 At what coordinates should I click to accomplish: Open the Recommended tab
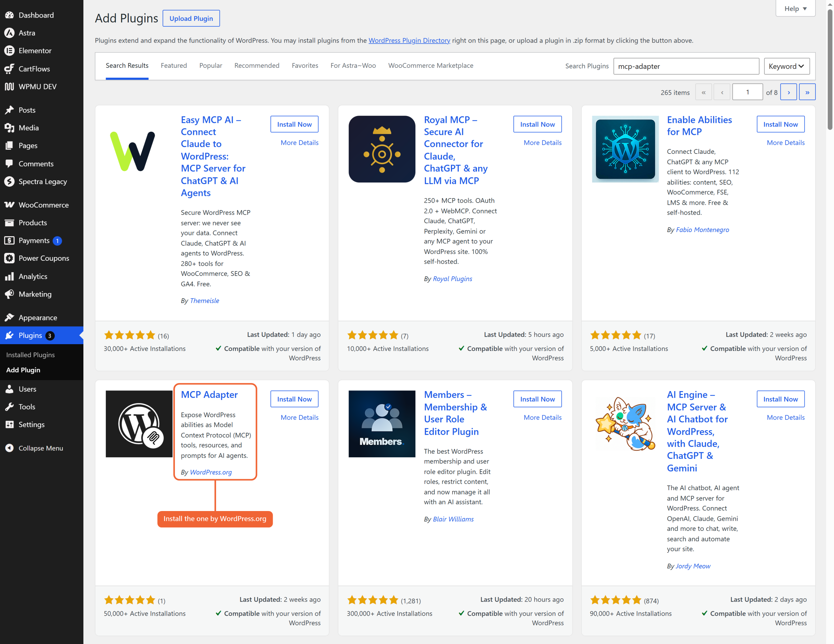[x=257, y=65]
